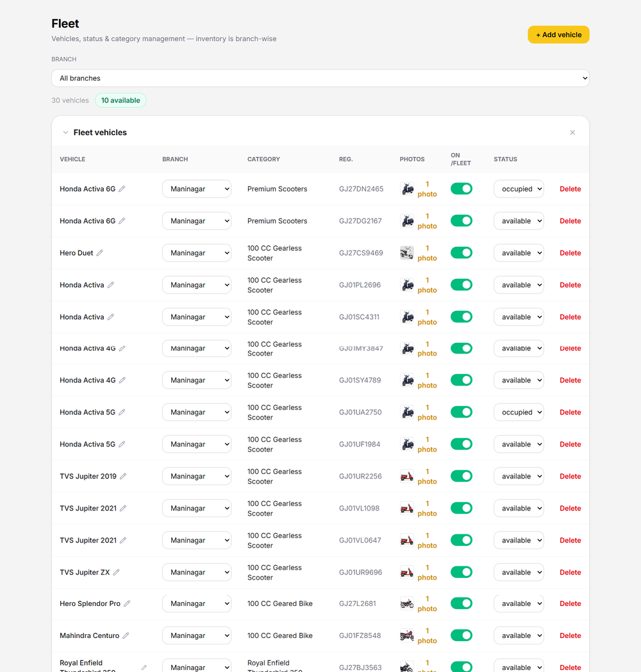Open status dropdown showing occupied for GJ27DN2465
641x672 pixels.
point(519,189)
